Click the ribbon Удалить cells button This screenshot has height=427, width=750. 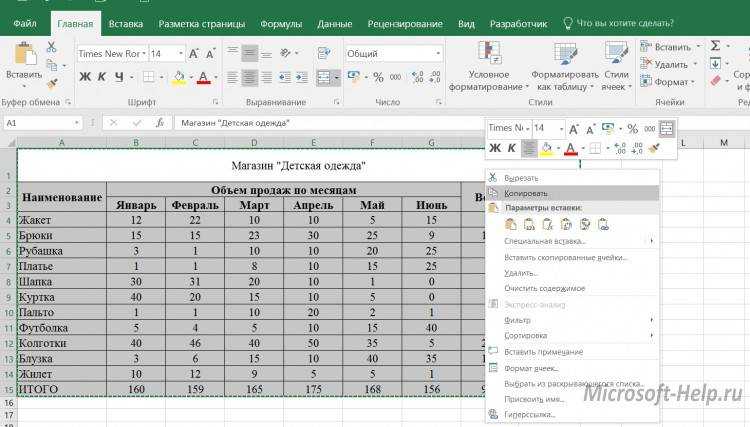665,64
